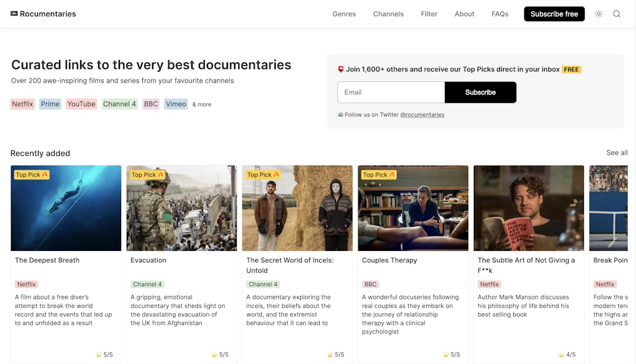Select Channel 4 tag on Incels card
Viewport: 636px width, 364px height.
[263, 284]
